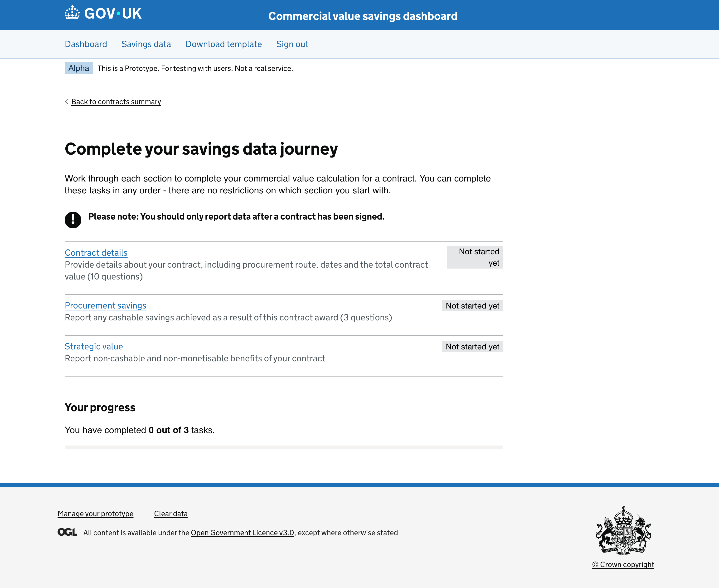This screenshot has height=588, width=719.
Task: Click the Royal coat of arms image
Action: (623, 530)
